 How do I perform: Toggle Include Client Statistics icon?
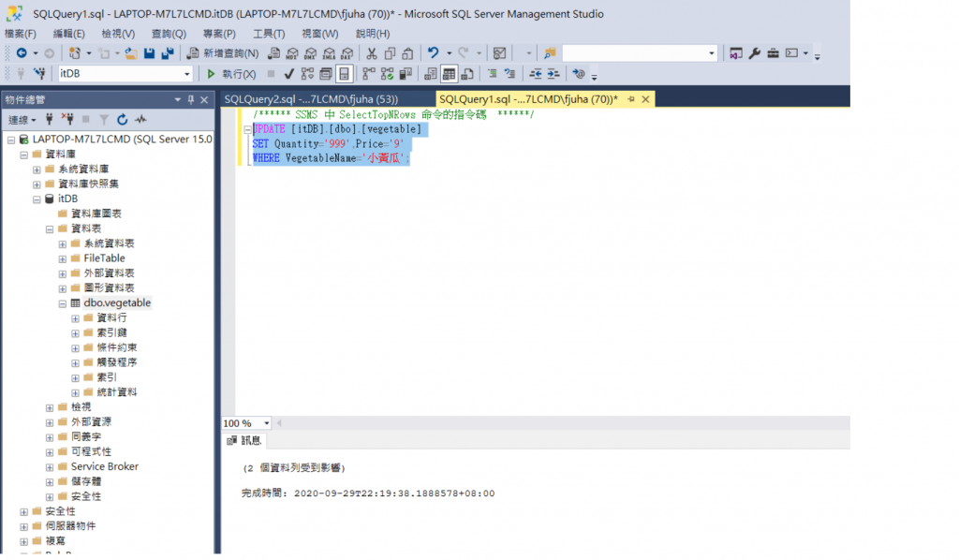tap(406, 74)
